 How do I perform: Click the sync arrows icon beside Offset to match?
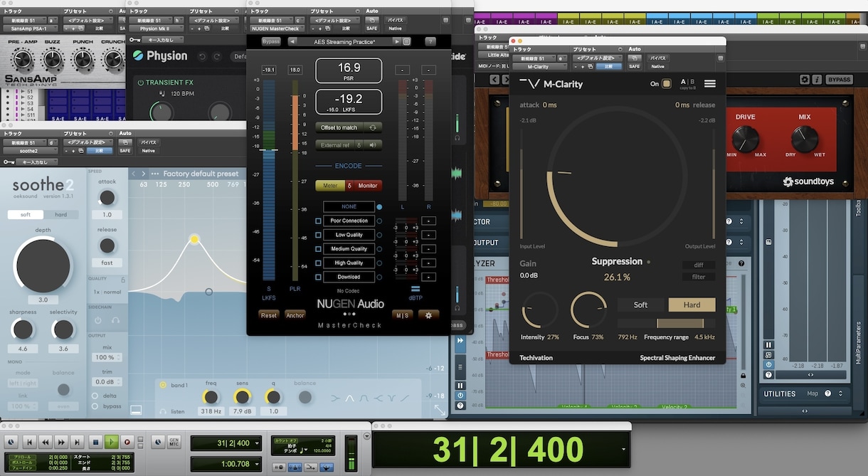tap(373, 127)
